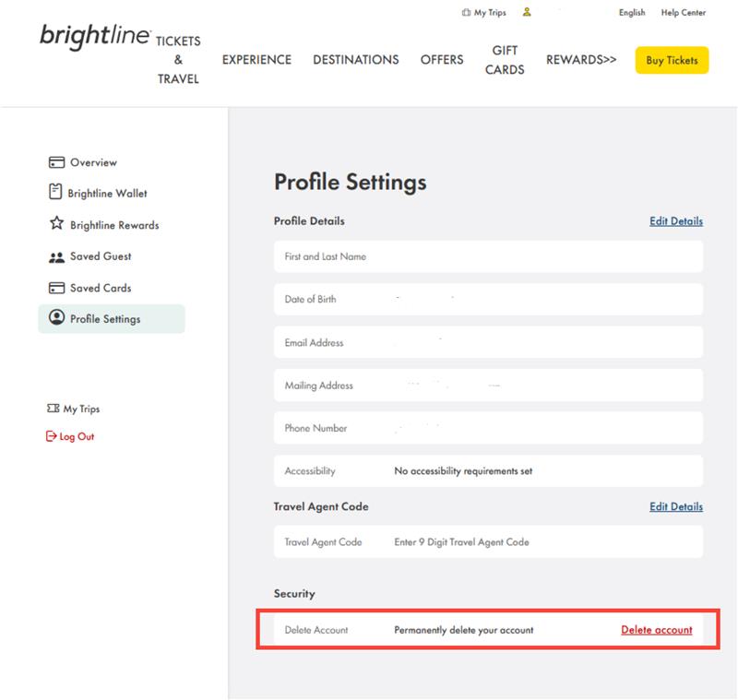Click the Travel Agent Code input field
Viewport: 738px width, 700px height.
pos(488,541)
